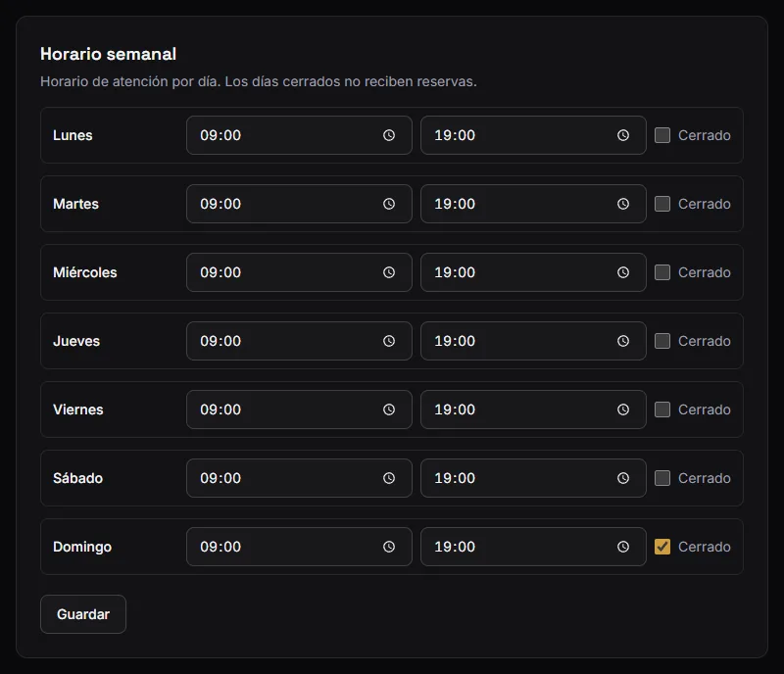
Task: Enable Cerrado for Viernes
Action: 662,409
